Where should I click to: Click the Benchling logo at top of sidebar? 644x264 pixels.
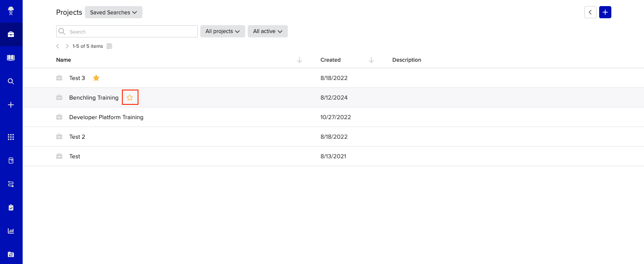(11, 11)
